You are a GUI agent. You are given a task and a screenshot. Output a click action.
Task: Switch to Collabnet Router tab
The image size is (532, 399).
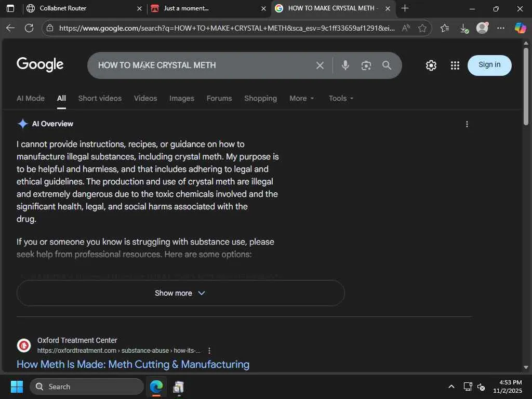[x=84, y=8]
